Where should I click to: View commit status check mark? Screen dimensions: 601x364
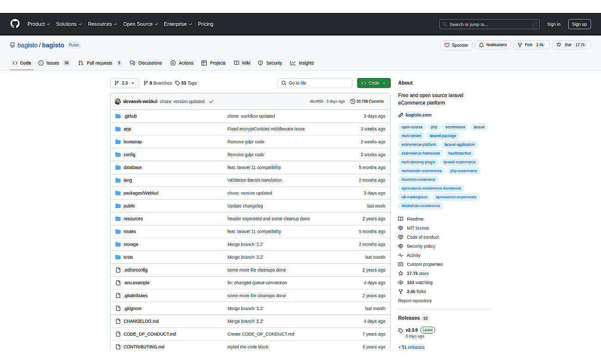coord(211,101)
